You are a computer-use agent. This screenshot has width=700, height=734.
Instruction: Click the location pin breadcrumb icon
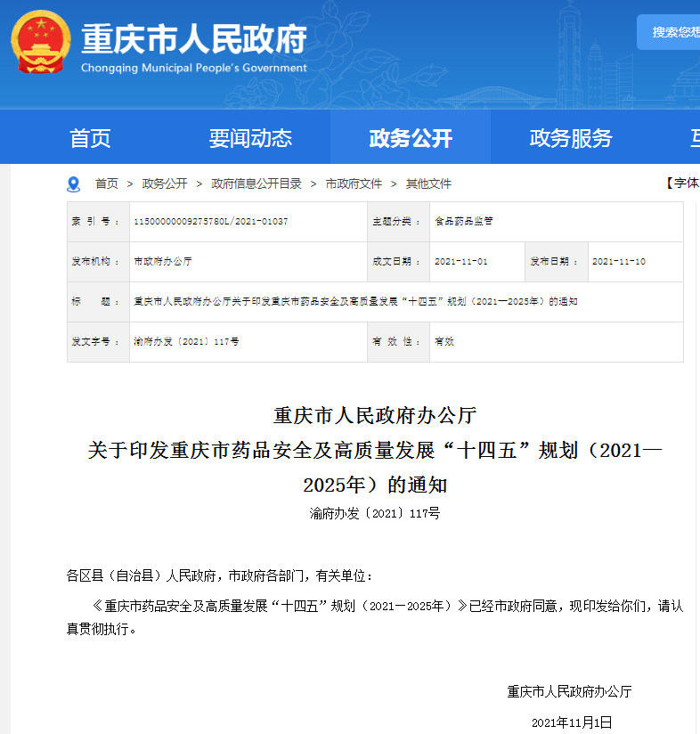pos(73,184)
